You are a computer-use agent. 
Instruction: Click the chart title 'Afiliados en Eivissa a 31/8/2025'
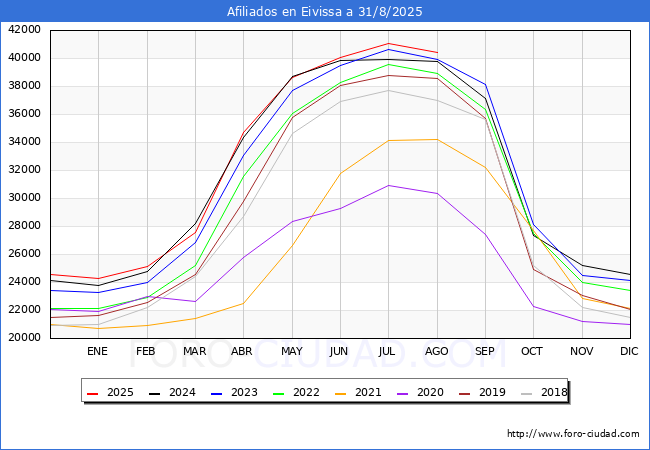[325, 11]
